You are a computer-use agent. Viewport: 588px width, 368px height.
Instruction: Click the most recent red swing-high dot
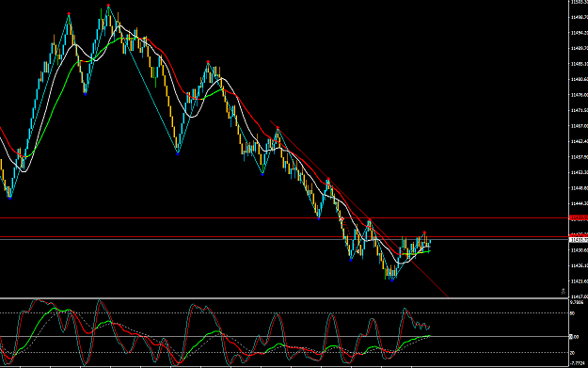424,232
